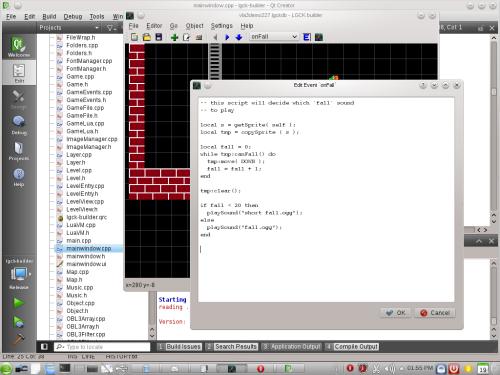Click the Start Debugging run icon

[18, 322]
